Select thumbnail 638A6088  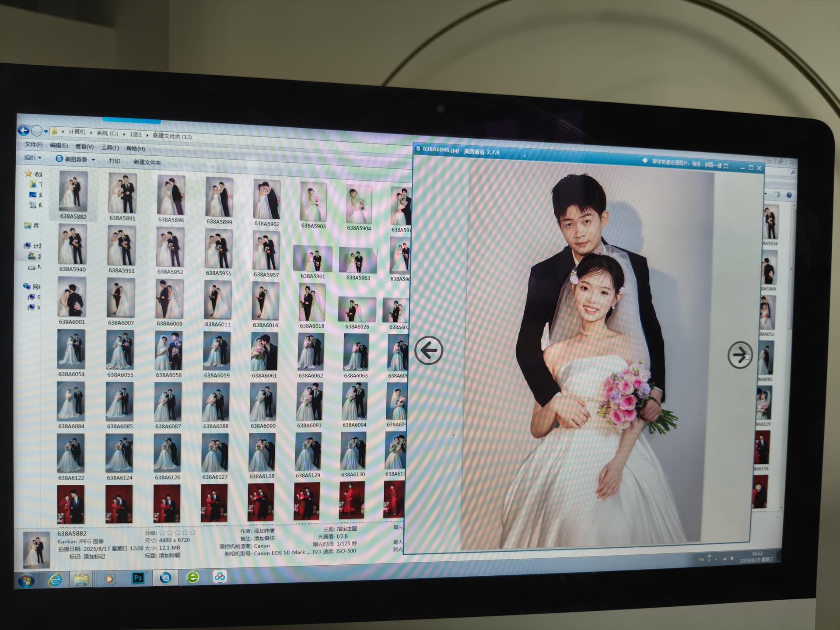coord(216,406)
